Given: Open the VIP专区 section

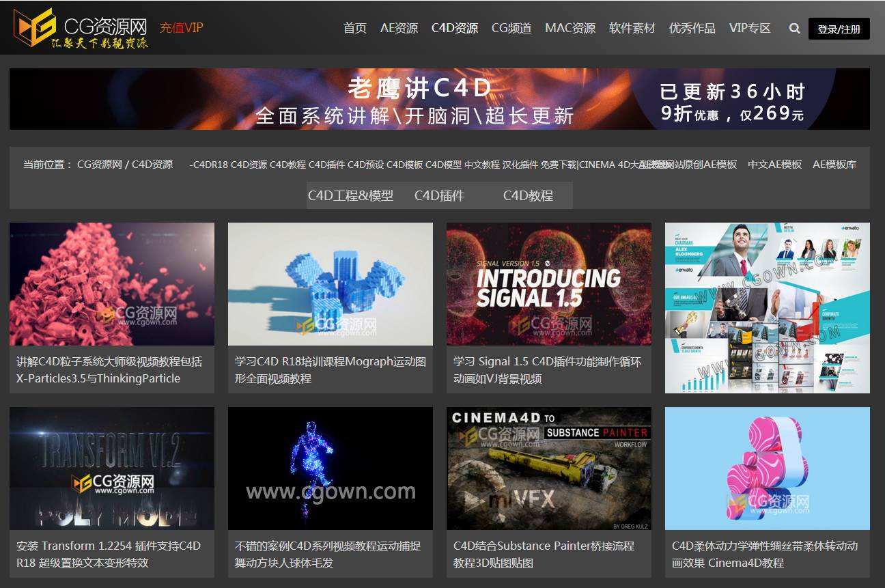Looking at the screenshot, I should point(750,29).
